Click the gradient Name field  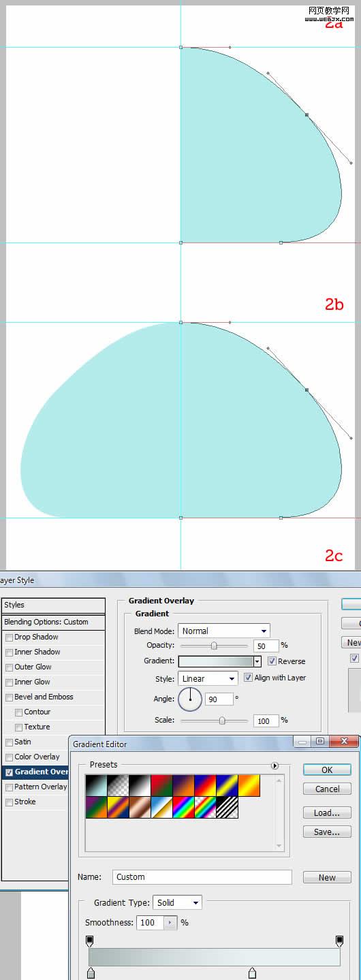[202, 877]
